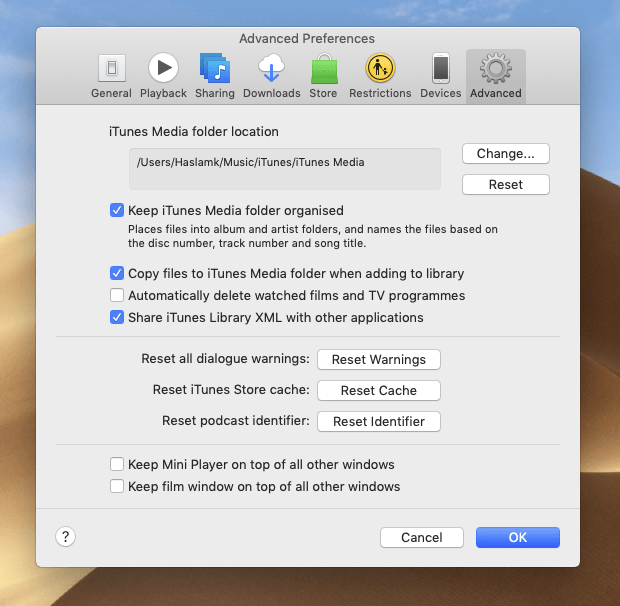620x606 pixels.
Task: Open the Restrictions parental icon
Action: pyautogui.click(x=380, y=68)
